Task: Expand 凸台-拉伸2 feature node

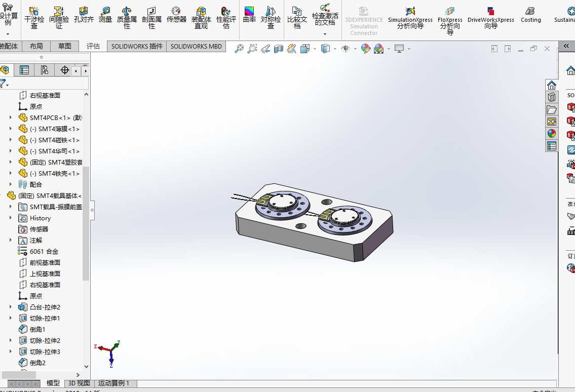Action: point(10,307)
